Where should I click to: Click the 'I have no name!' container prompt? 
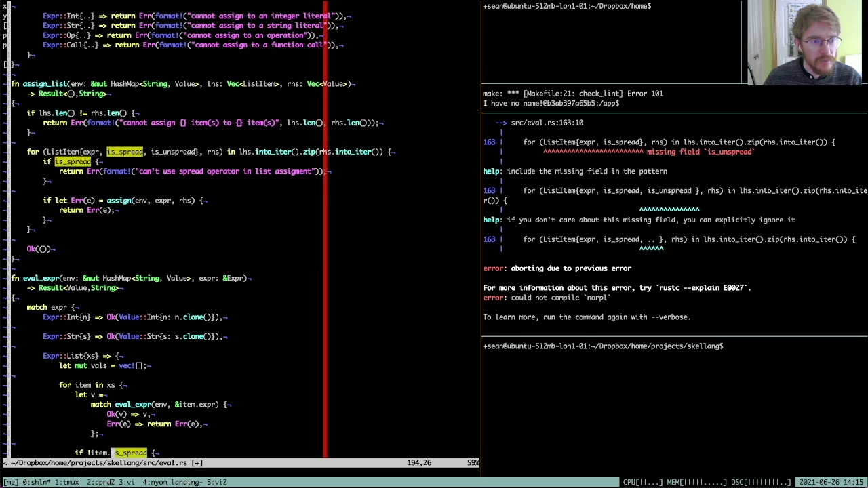[x=551, y=104]
